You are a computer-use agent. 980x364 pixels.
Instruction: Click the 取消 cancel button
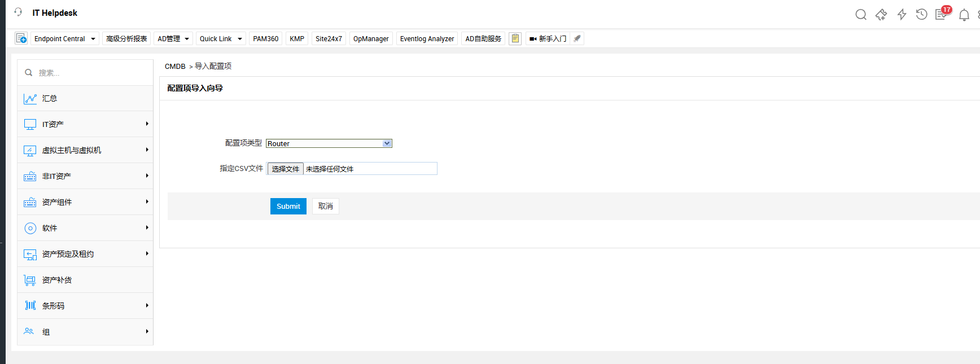click(x=325, y=206)
